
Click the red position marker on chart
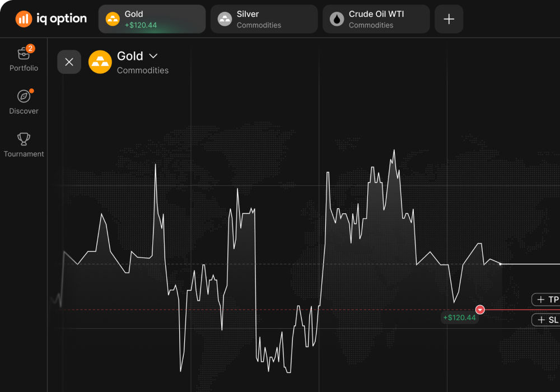480,310
